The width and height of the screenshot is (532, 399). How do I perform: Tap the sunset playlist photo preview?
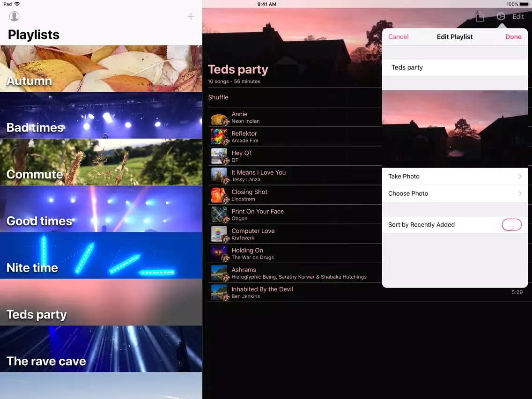pyautogui.click(x=455, y=129)
